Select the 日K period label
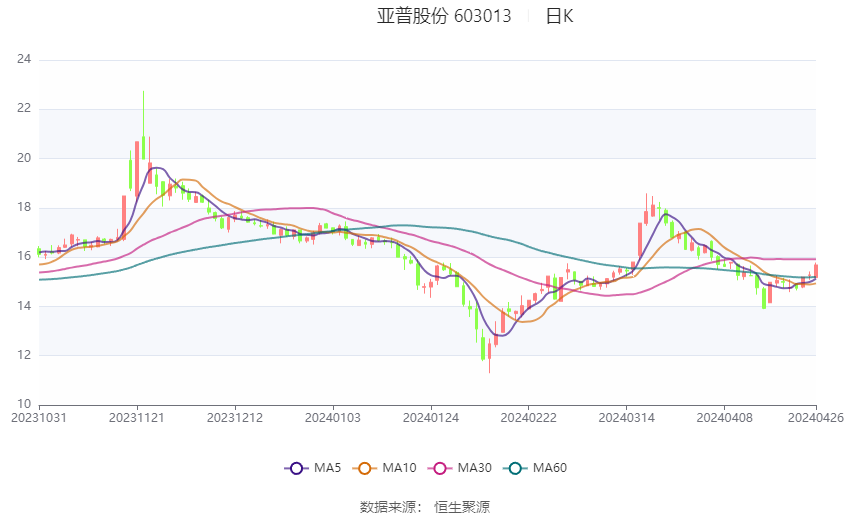850x517 pixels. pos(559,16)
